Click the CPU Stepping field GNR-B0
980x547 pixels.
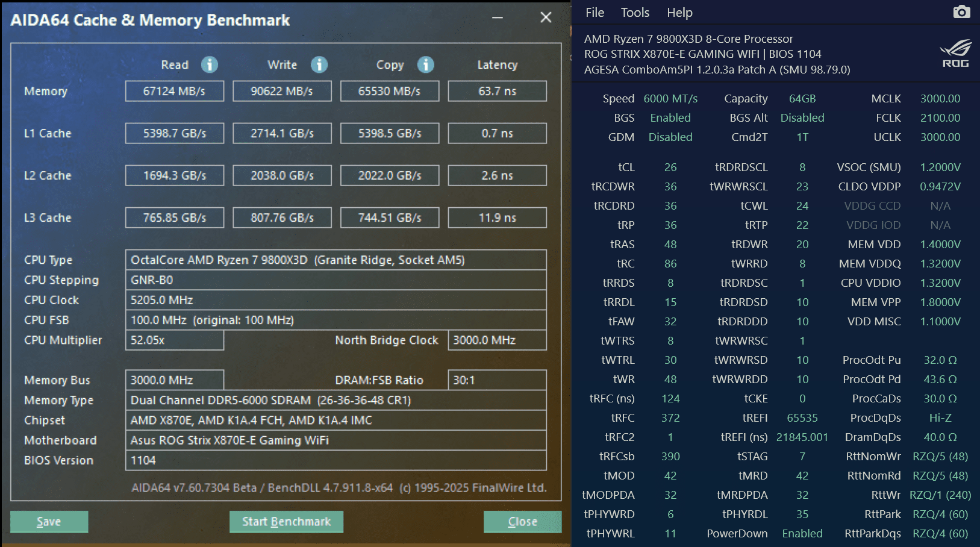click(x=336, y=280)
